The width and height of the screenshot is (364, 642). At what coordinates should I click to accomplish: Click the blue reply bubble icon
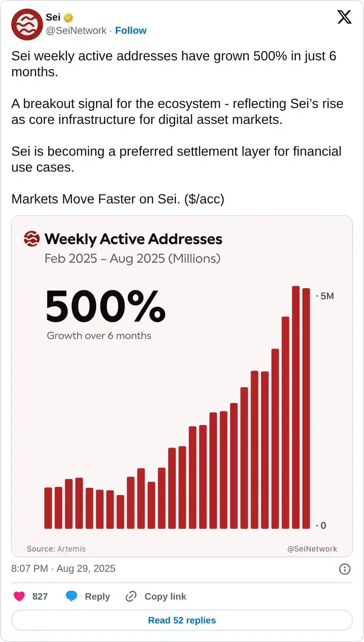click(71, 596)
